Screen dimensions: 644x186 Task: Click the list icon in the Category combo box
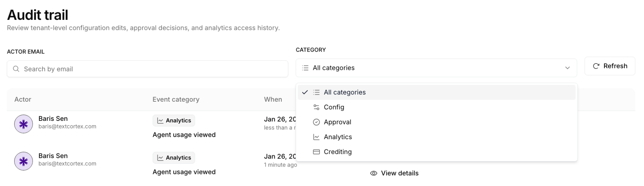305,68
